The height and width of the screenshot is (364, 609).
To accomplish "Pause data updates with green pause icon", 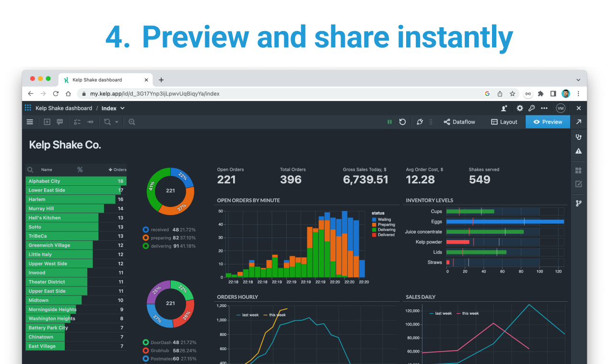I will [x=389, y=122].
